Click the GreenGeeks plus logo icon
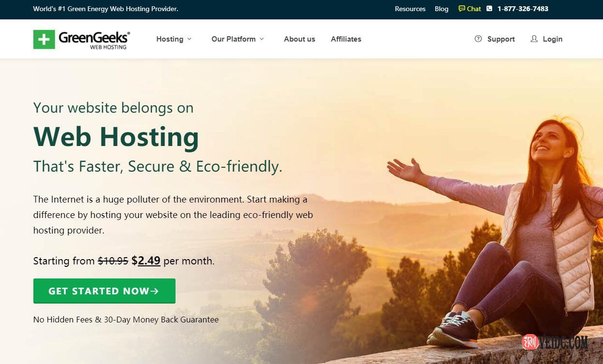The height and width of the screenshot is (364, 603). click(44, 39)
